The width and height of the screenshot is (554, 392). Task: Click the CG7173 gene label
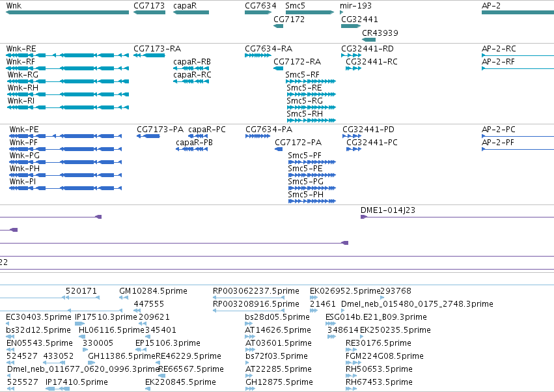click(x=149, y=6)
